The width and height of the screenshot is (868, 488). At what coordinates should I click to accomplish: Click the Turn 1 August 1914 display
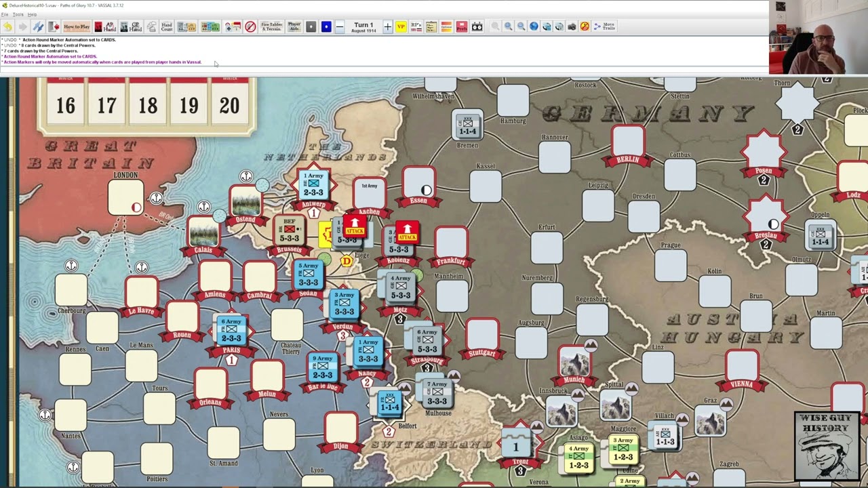(x=363, y=26)
